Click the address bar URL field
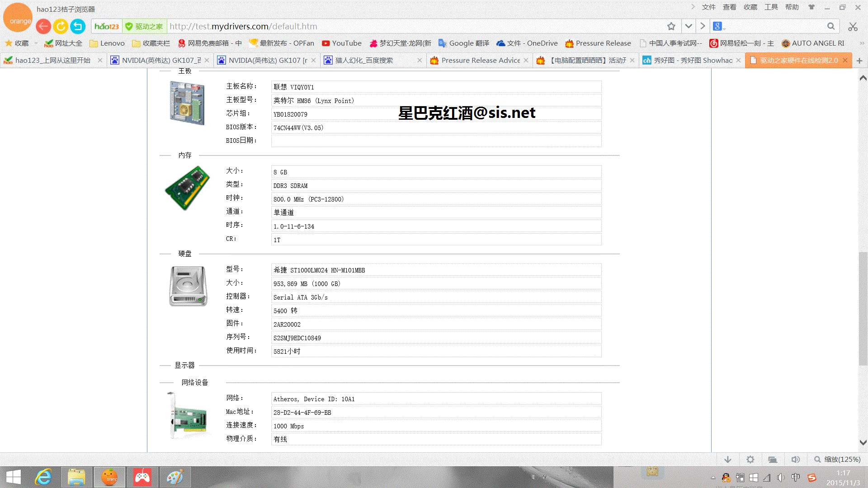 [416, 26]
